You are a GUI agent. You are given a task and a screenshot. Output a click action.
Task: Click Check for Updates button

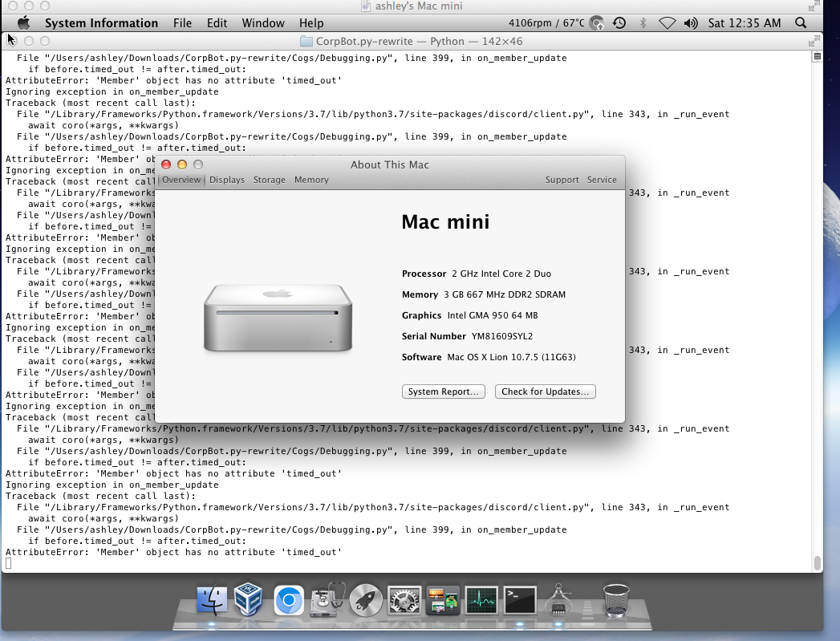546,391
